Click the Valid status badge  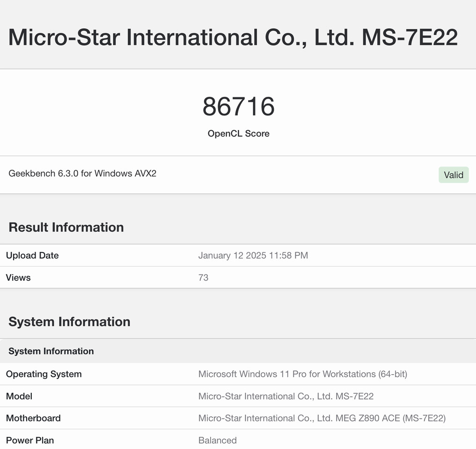coord(454,175)
